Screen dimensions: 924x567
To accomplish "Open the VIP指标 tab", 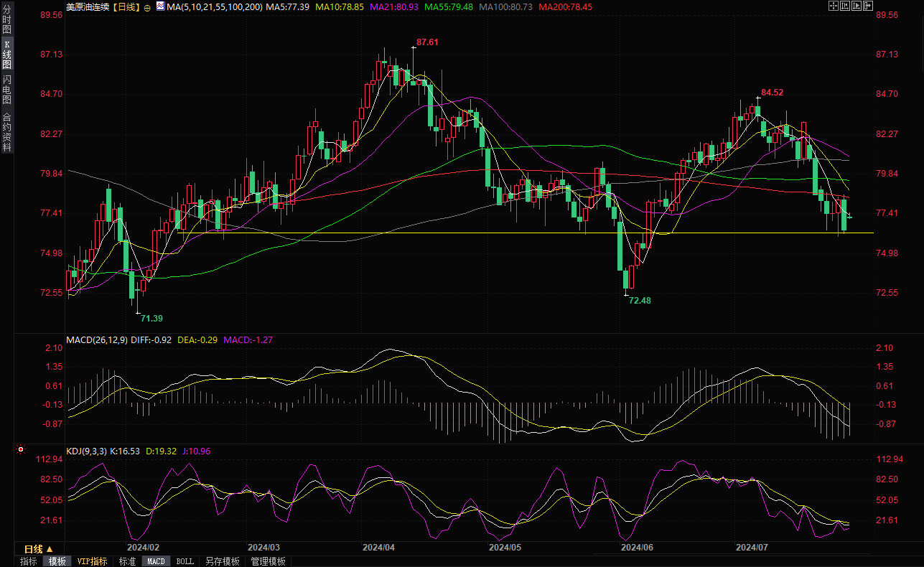I will click(92, 561).
